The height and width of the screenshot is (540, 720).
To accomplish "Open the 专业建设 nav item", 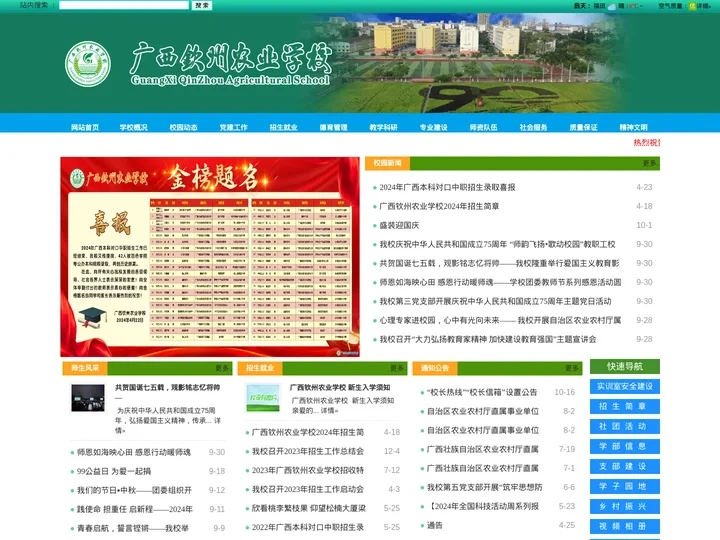I will pyautogui.click(x=433, y=127).
